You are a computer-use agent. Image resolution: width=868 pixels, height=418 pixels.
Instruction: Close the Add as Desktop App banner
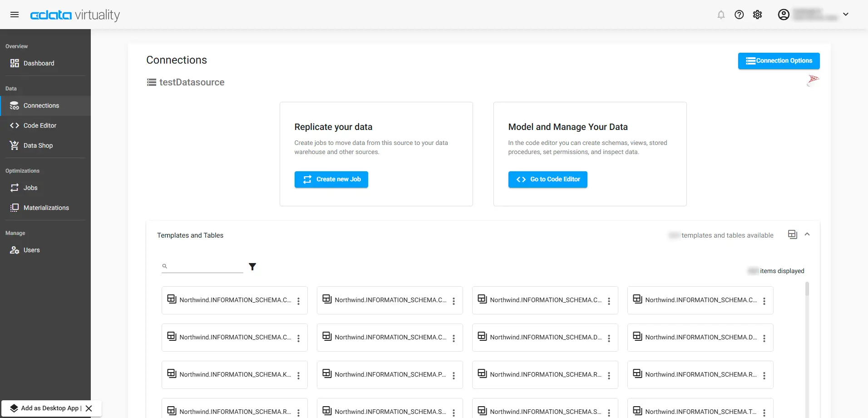(89, 408)
